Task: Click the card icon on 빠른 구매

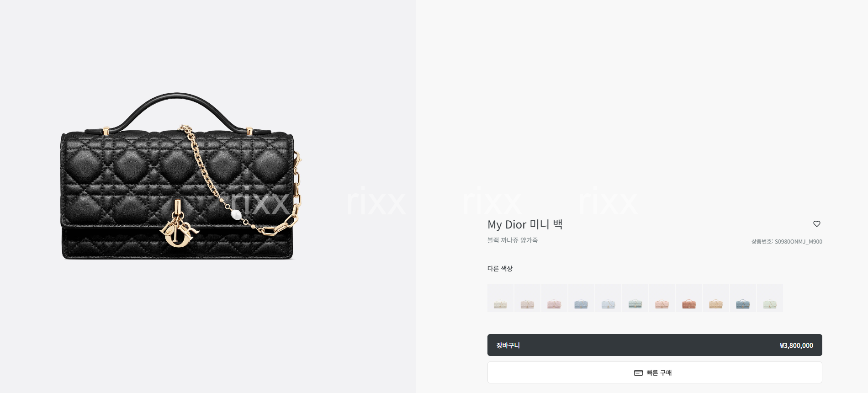Action: (x=638, y=373)
